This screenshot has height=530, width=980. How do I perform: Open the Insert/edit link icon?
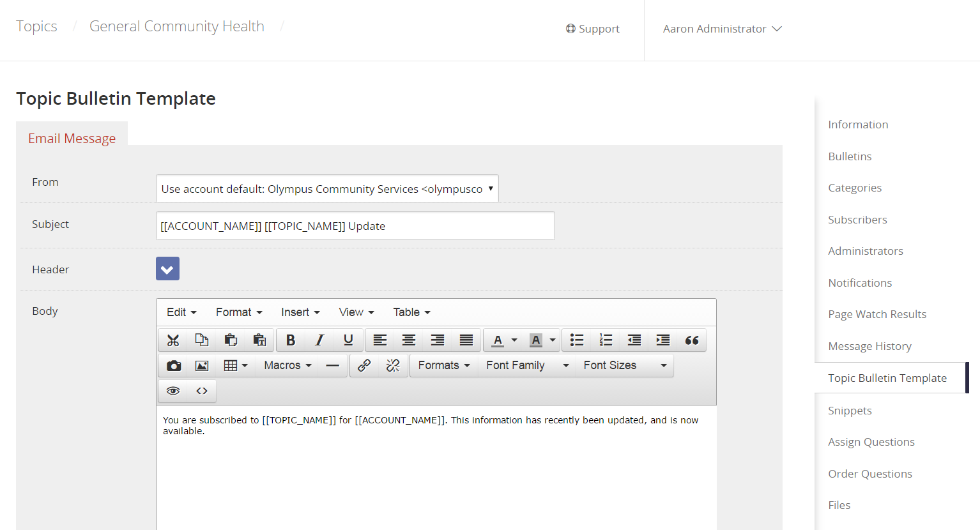(x=364, y=365)
